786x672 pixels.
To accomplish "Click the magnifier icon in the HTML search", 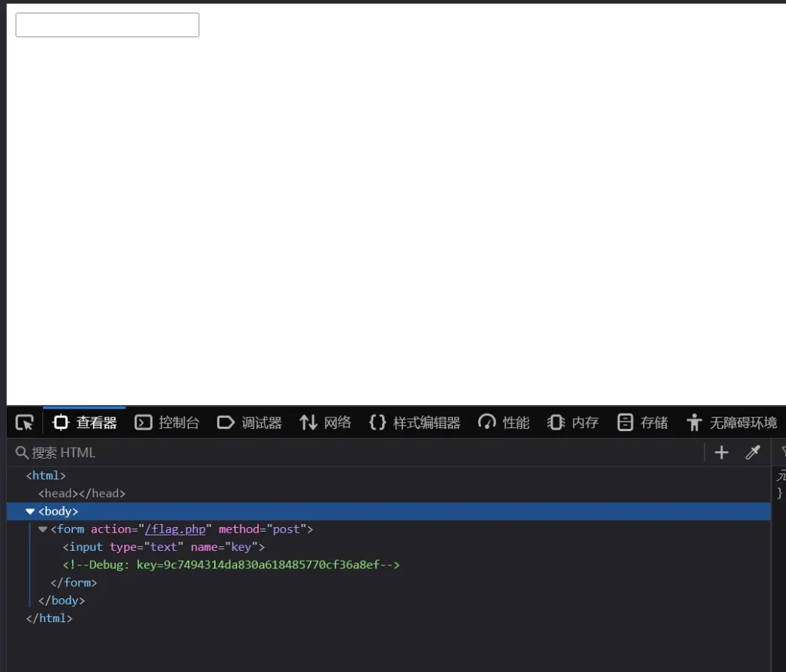I will tap(21, 453).
